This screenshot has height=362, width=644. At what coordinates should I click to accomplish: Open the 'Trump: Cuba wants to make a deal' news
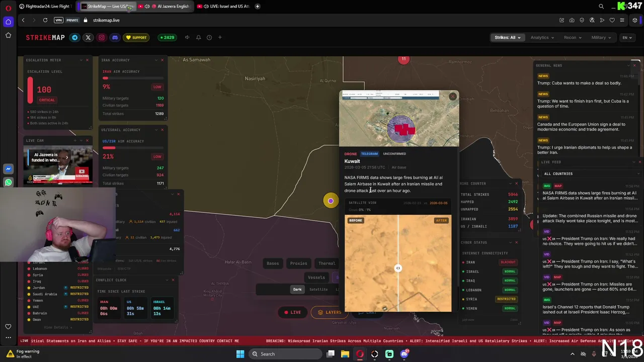(579, 83)
